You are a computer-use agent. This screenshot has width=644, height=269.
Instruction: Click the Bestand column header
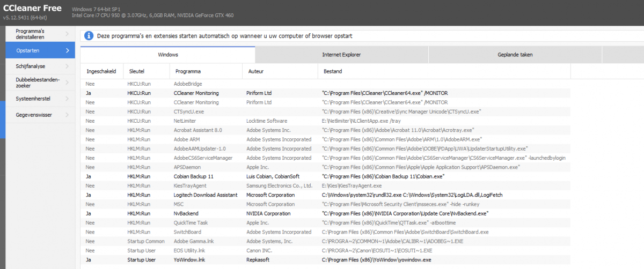pyautogui.click(x=333, y=71)
